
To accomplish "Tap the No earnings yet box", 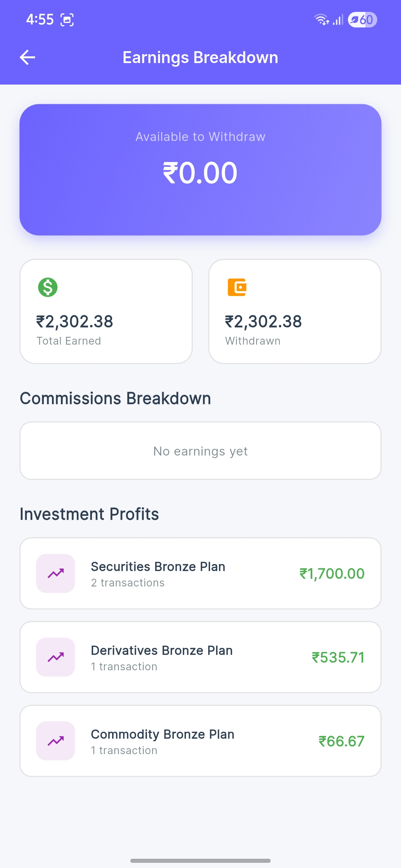I will (x=200, y=451).
